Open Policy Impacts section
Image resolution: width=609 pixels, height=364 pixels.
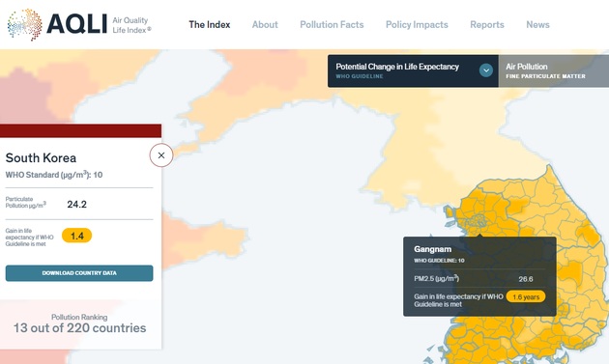click(x=417, y=24)
